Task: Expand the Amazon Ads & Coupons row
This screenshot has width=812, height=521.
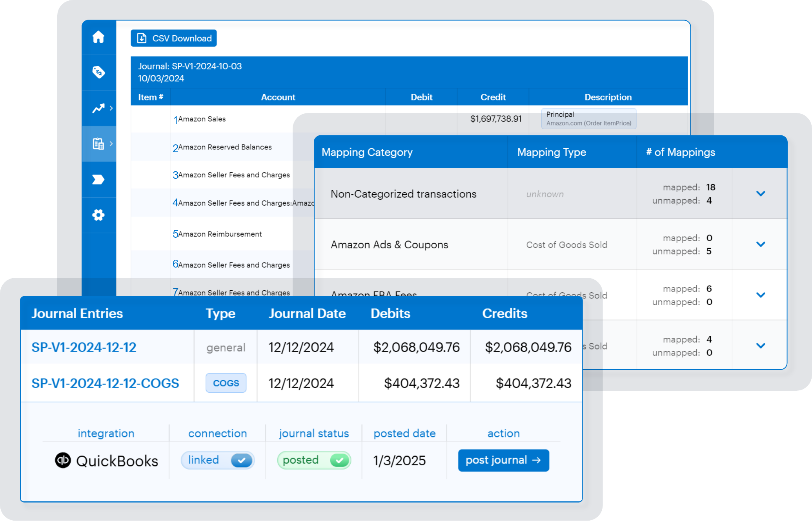Action: (x=761, y=244)
